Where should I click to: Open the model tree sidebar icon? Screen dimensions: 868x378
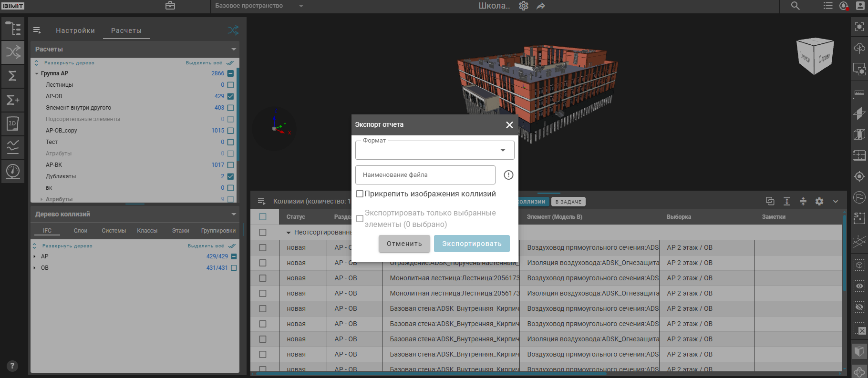[x=13, y=29]
